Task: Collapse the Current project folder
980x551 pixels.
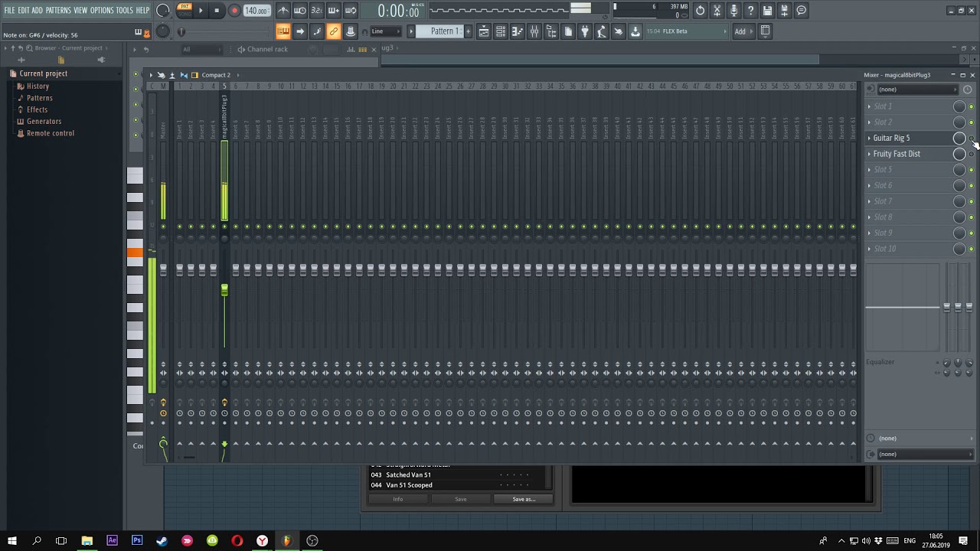Action: coord(43,73)
